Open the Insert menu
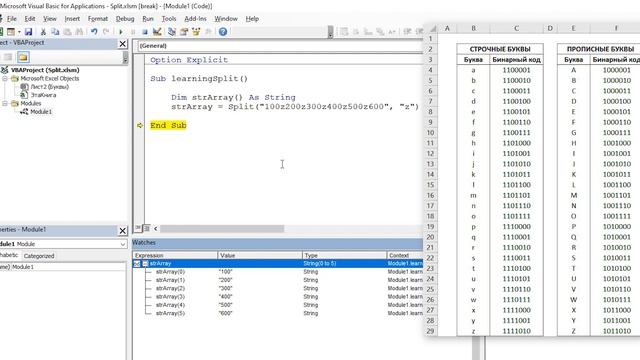 click(72, 19)
